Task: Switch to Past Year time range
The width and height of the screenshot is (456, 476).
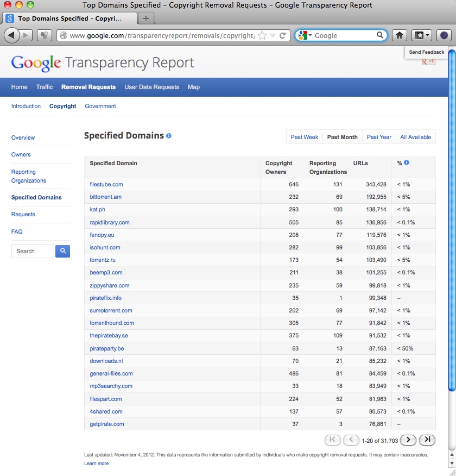Action: (379, 137)
